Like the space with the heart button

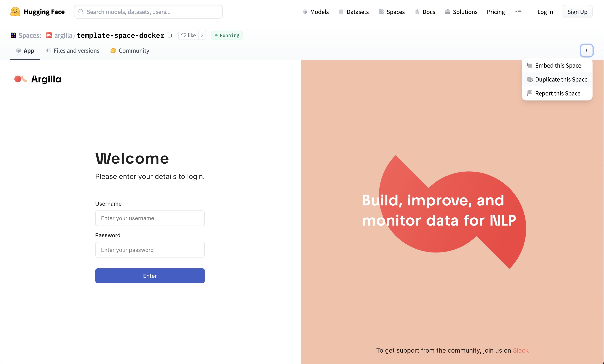coord(188,35)
